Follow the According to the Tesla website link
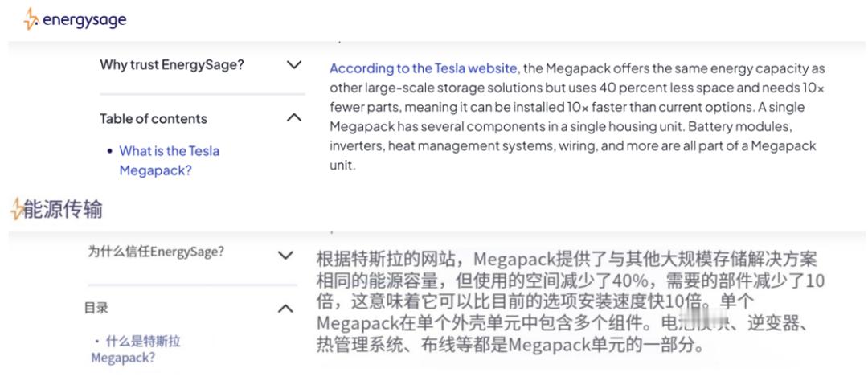The height and width of the screenshot is (385, 868). click(424, 68)
